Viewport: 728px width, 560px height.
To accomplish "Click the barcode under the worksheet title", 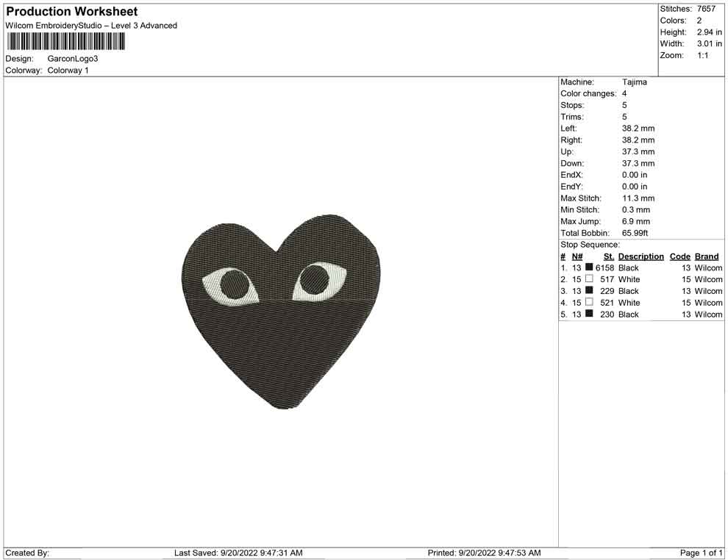I will 66,41.
